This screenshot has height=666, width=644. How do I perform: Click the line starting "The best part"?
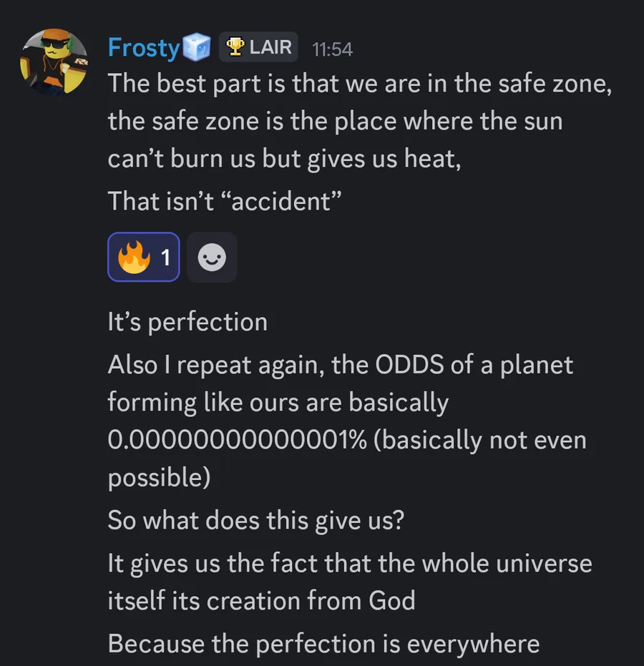[359, 83]
